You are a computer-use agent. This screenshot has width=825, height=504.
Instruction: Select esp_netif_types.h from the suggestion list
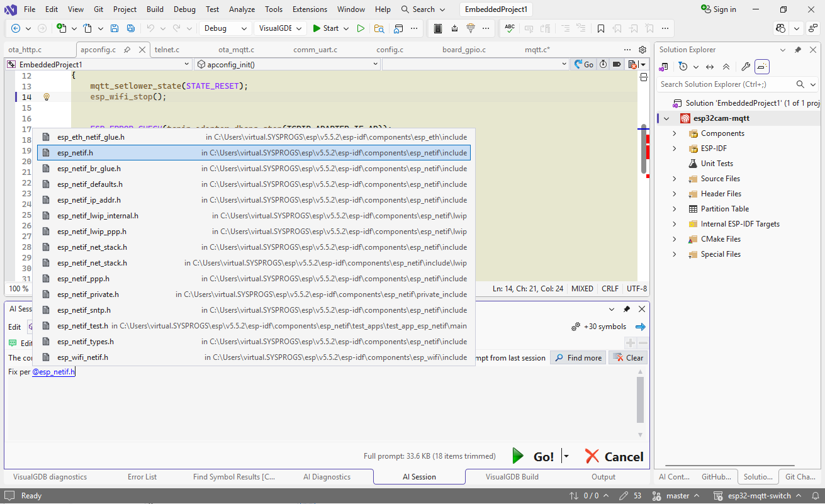tap(86, 342)
